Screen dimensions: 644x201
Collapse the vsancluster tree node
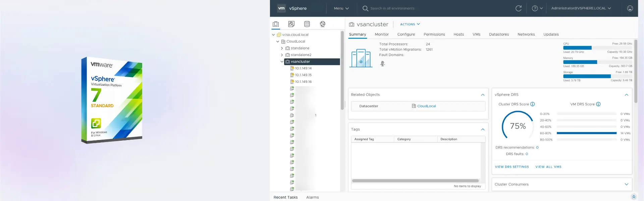pos(282,62)
